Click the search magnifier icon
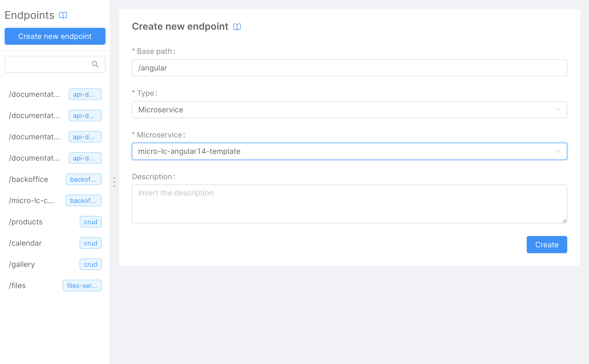This screenshot has width=589, height=364. [x=95, y=64]
